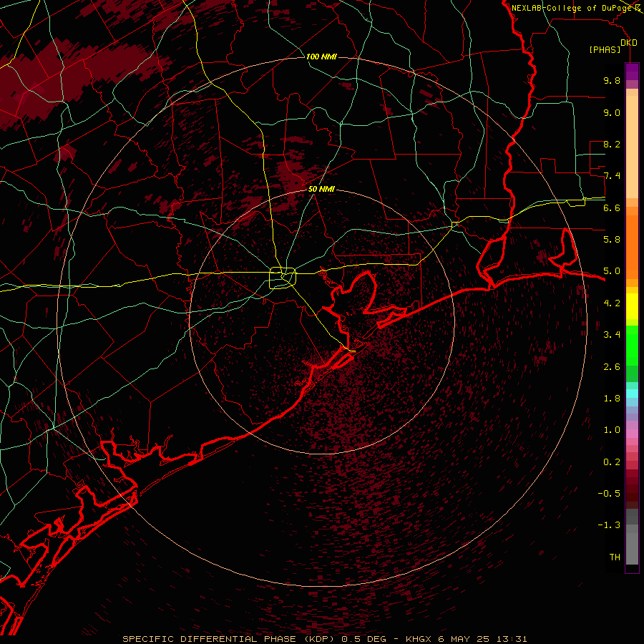
Task: Click the 2.6 scale value
Action: 612,366
